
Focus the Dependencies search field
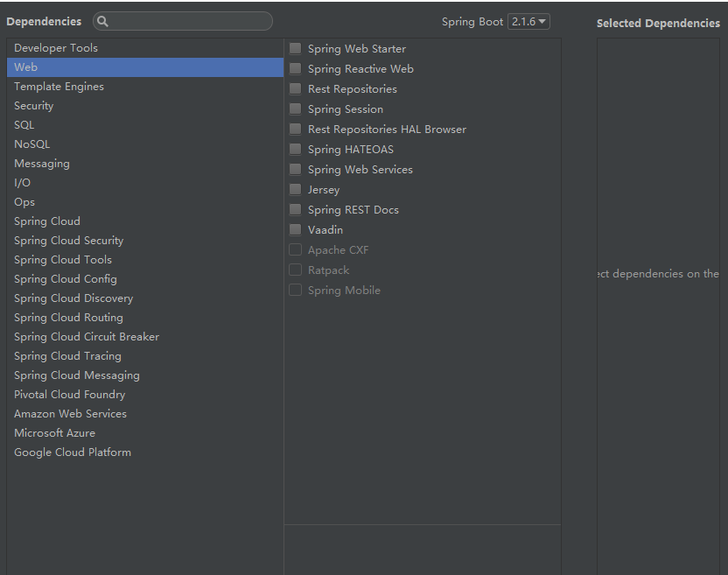pos(183,21)
